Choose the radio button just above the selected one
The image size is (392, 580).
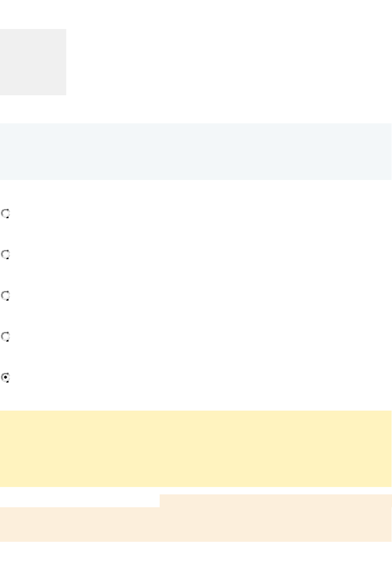point(6,337)
